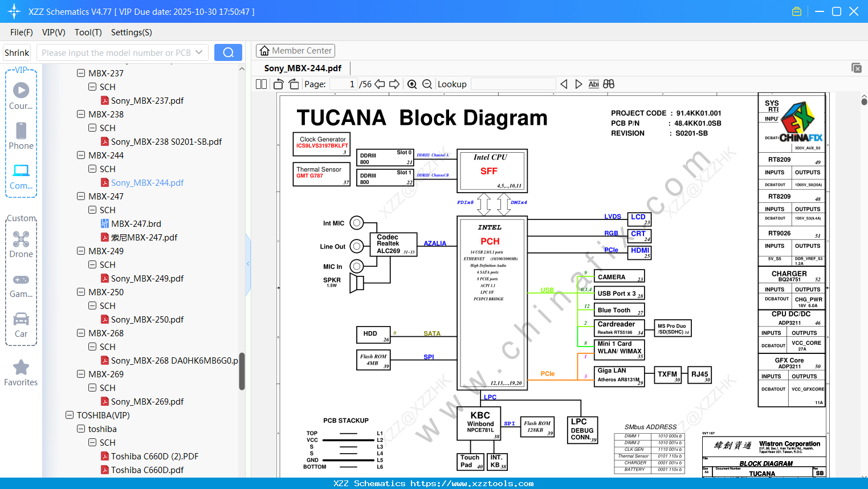Open the Tool(T) menu
Viewport: 868px width, 489px height.
tap(88, 32)
